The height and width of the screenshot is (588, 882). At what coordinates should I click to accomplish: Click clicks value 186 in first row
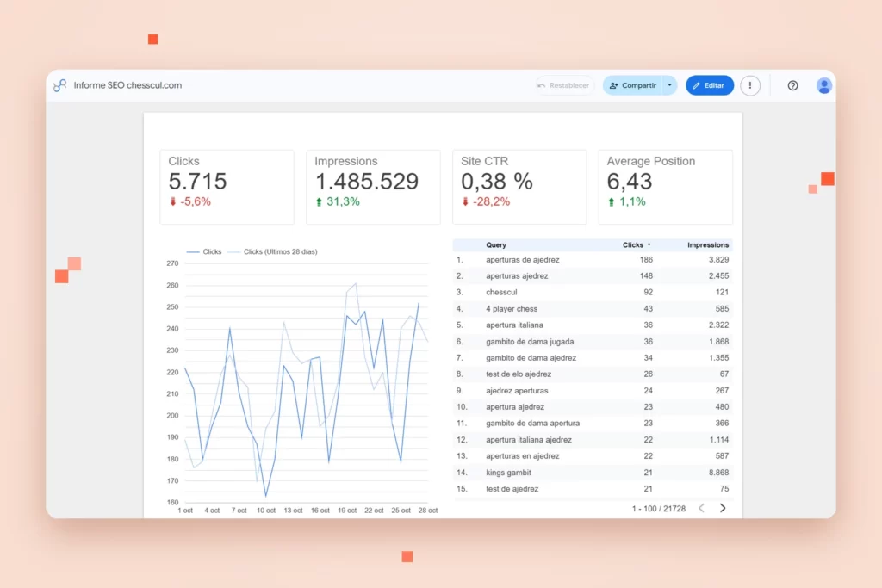646,260
